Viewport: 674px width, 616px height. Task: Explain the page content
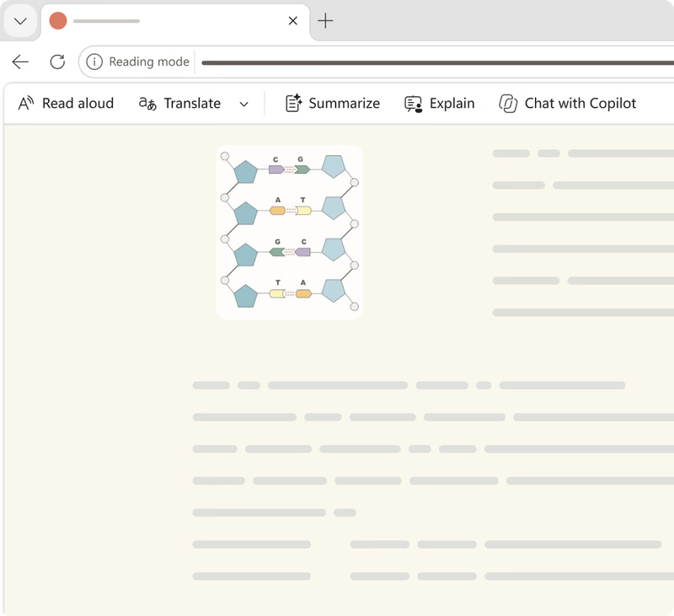(x=439, y=104)
